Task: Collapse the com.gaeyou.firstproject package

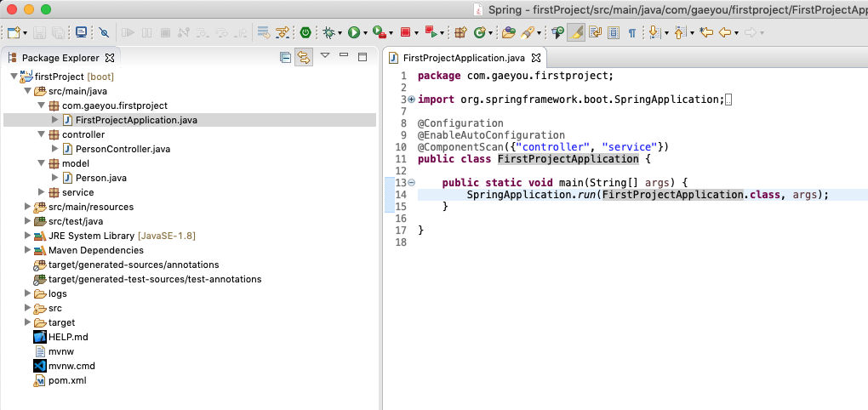Action: pyautogui.click(x=42, y=105)
